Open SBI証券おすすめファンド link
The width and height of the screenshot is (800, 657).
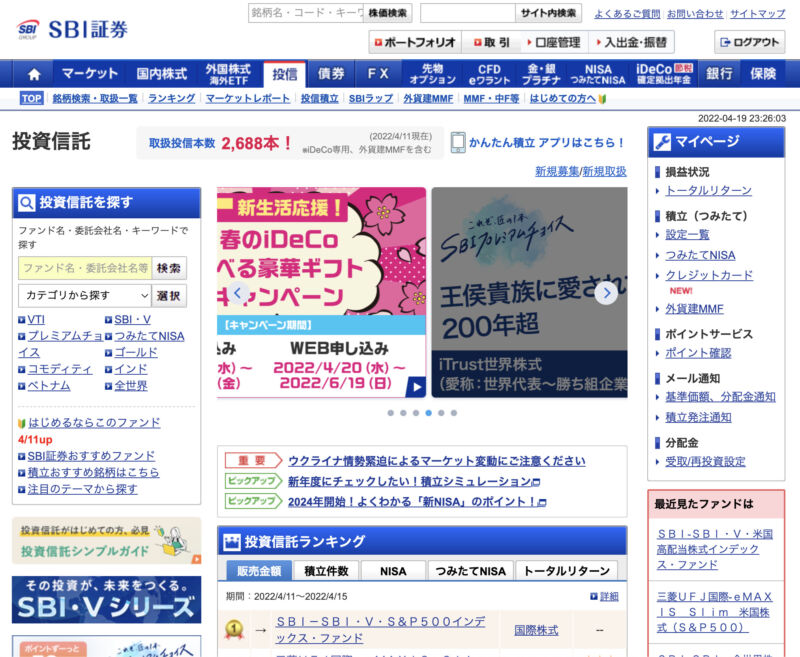(x=91, y=456)
